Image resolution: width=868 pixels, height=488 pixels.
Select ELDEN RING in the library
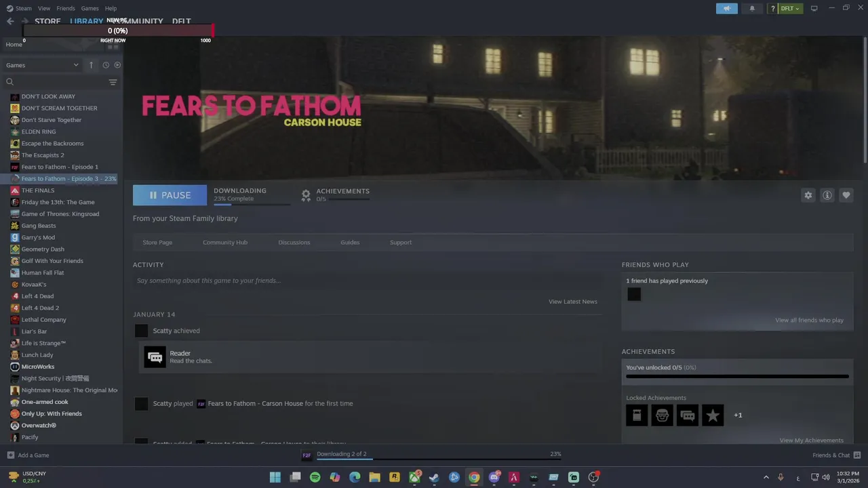pyautogui.click(x=39, y=131)
